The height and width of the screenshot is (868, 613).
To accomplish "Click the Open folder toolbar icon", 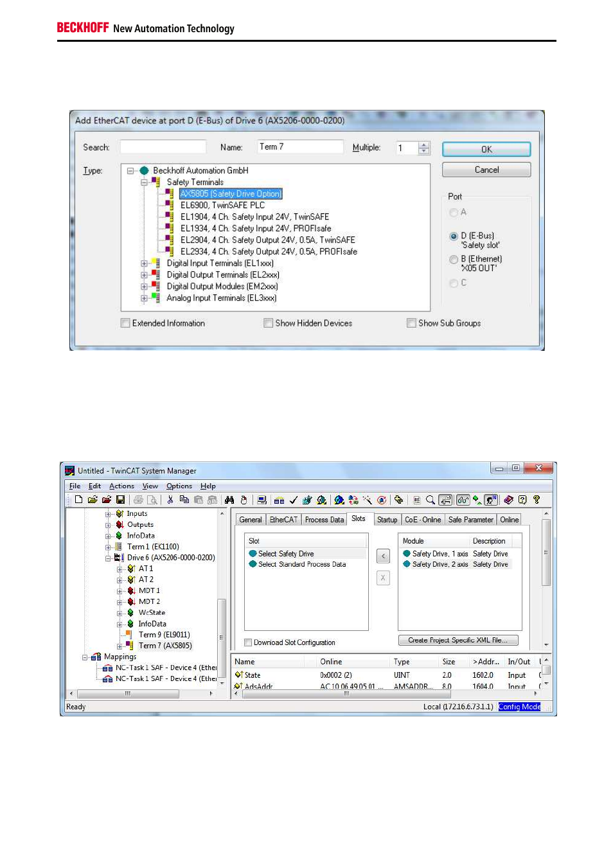I will click(93, 499).
